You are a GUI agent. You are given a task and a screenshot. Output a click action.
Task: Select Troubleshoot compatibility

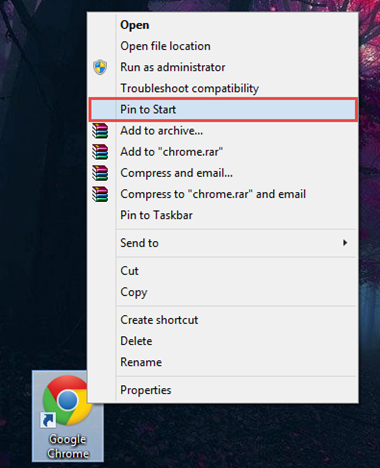(x=223, y=88)
